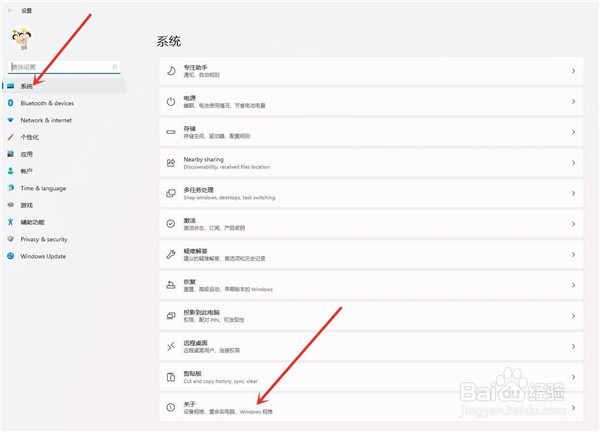Expand 激活 row chevron

pyautogui.click(x=574, y=224)
